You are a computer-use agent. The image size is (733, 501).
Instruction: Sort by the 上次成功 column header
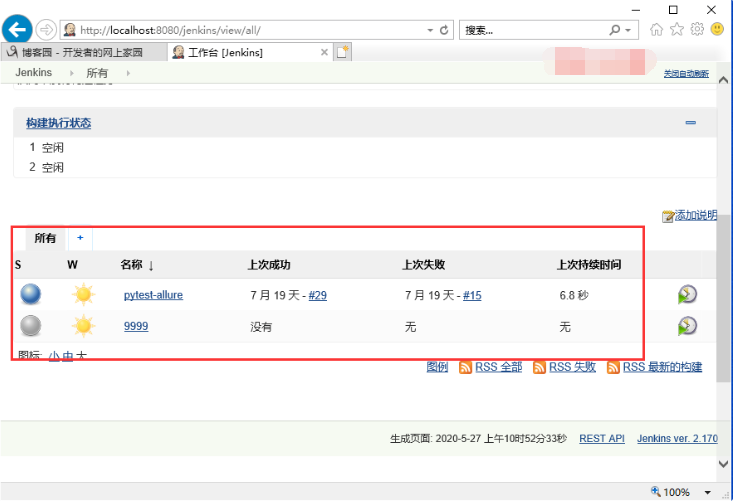269,265
